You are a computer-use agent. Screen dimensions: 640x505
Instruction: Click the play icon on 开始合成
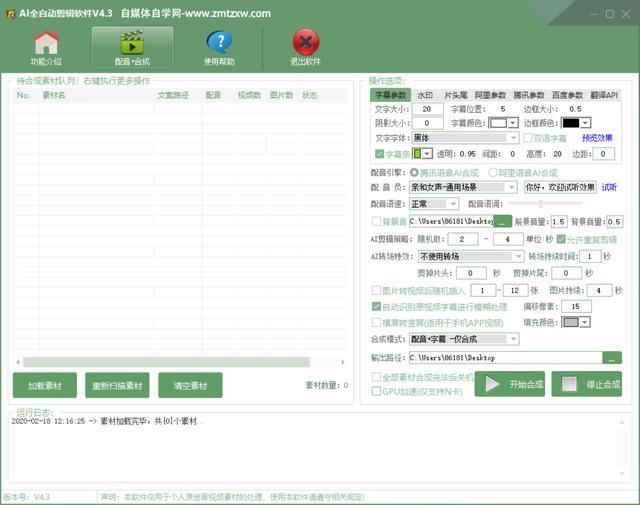[492, 384]
